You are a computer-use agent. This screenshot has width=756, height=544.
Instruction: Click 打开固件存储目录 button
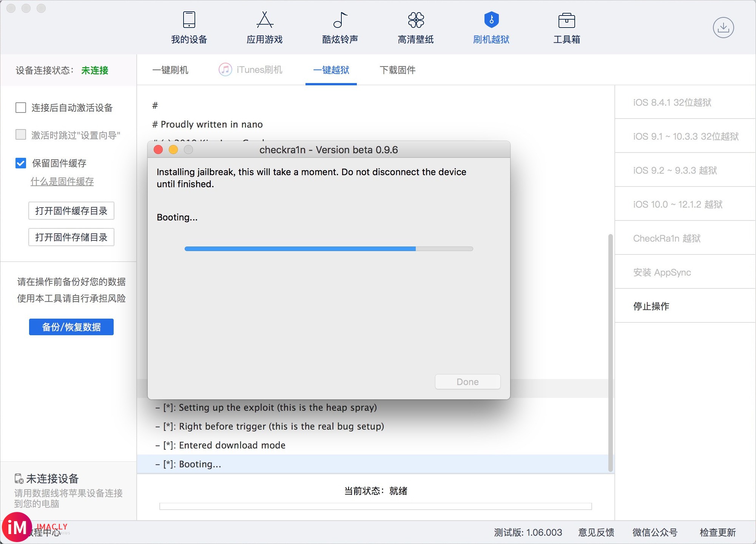pyautogui.click(x=71, y=237)
